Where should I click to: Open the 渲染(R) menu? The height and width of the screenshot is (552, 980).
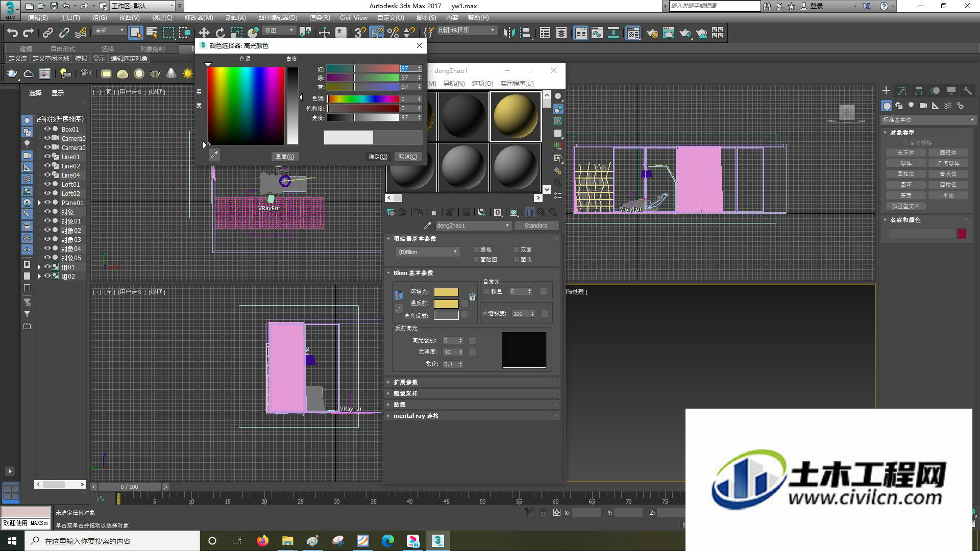point(320,17)
